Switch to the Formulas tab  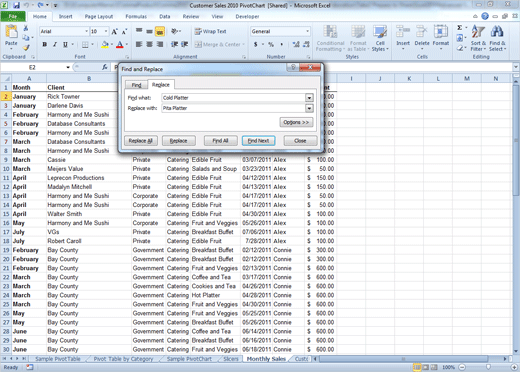click(x=136, y=16)
